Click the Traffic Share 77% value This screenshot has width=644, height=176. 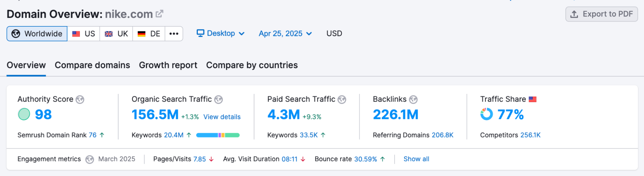tap(511, 115)
